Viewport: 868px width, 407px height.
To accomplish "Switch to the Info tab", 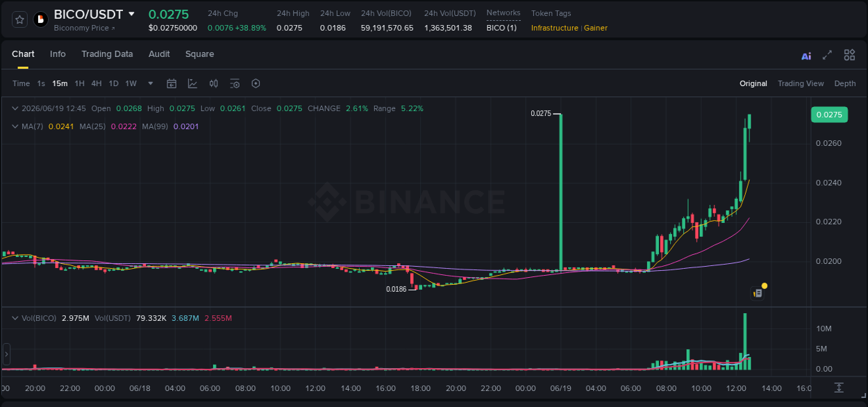I will click(x=58, y=54).
